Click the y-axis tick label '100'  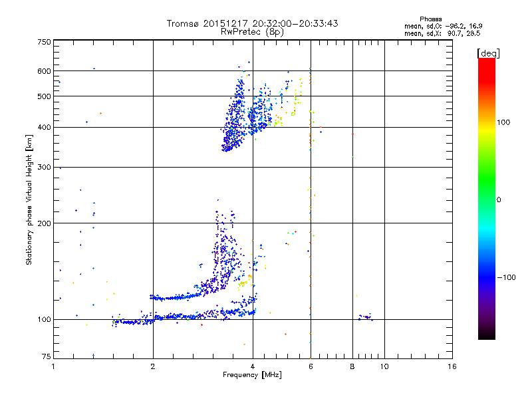(x=44, y=320)
